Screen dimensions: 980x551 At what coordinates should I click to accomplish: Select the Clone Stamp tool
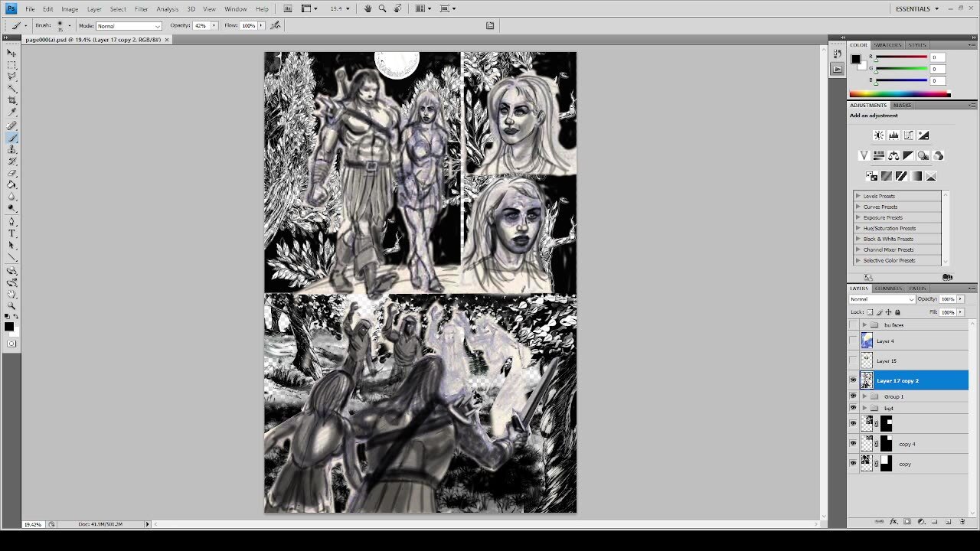coord(11,149)
